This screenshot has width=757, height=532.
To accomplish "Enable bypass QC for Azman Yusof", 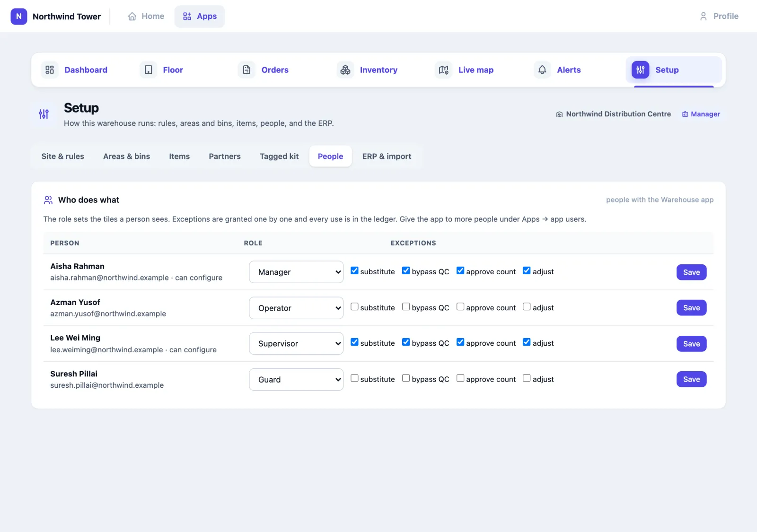I will [x=406, y=306].
